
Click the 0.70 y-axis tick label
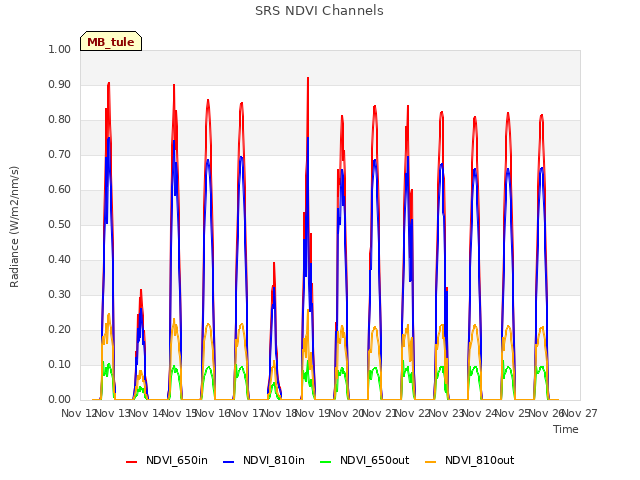(x=60, y=154)
